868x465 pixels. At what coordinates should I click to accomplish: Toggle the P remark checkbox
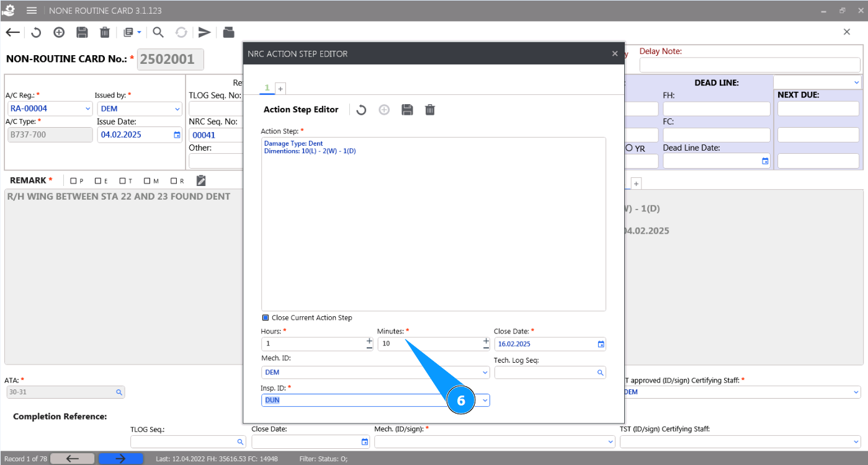[73, 181]
